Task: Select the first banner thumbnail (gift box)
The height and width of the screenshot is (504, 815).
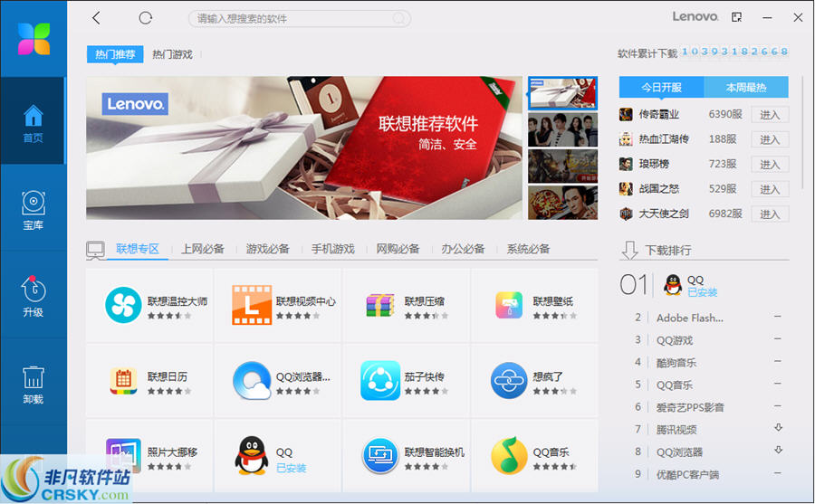Action: coord(562,93)
